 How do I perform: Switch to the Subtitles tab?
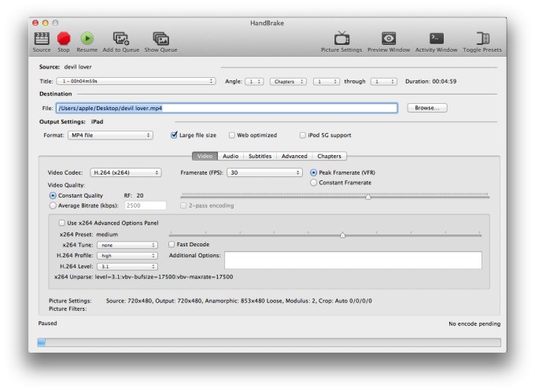click(x=260, y=156)
